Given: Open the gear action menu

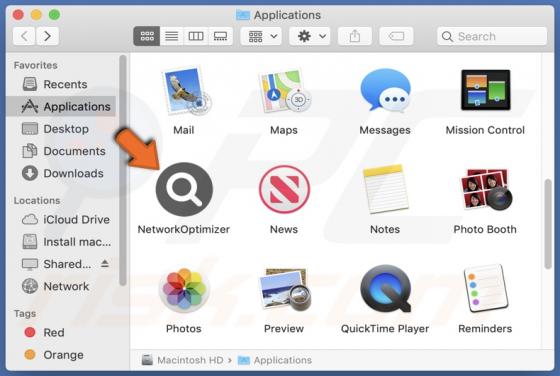Looking at the screenshot, I should pyautogui.click(x=310, y=36).
